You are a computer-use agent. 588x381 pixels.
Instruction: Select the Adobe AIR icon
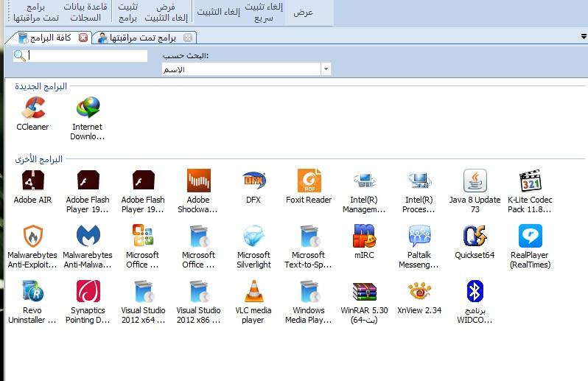click(x=33, y=181)
